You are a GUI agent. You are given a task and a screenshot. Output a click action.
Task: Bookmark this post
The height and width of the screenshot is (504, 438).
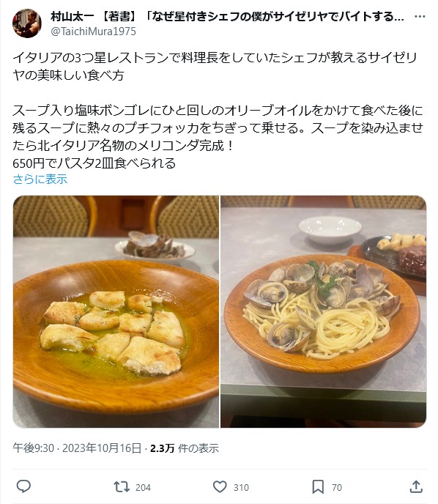(x=318, y=487)
